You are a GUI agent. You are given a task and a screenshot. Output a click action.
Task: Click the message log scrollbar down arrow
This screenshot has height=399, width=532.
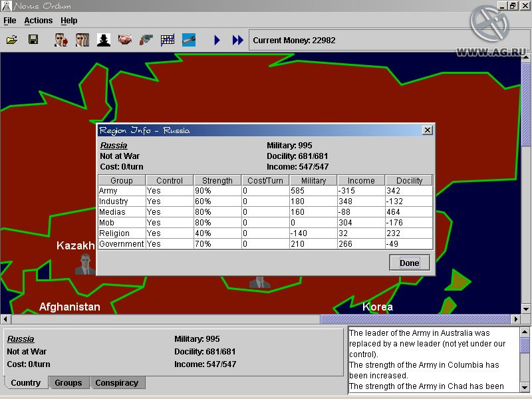524,387
